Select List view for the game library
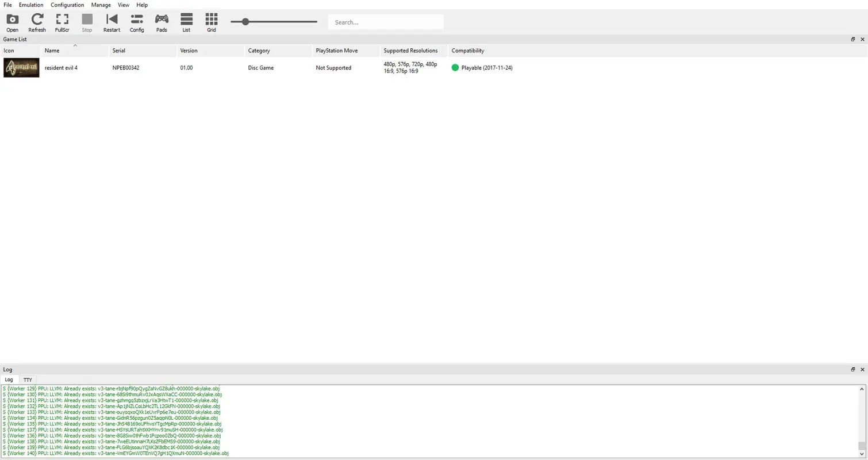The image size is (868, 460). [x=186, y=21]
